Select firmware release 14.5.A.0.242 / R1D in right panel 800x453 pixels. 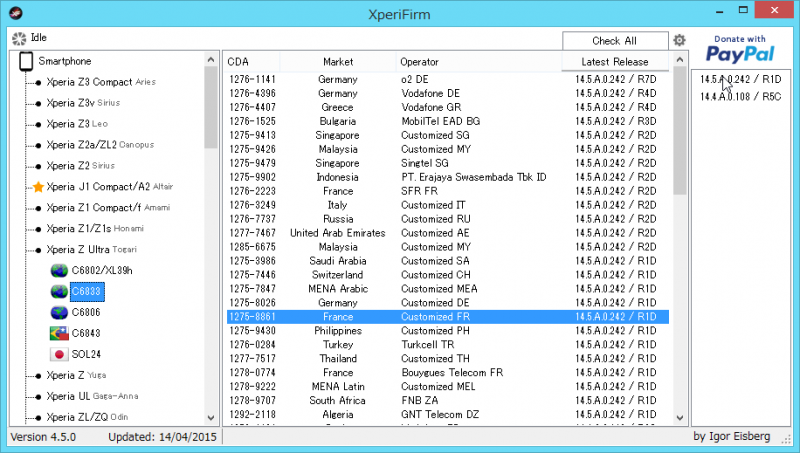click(740, 79)
